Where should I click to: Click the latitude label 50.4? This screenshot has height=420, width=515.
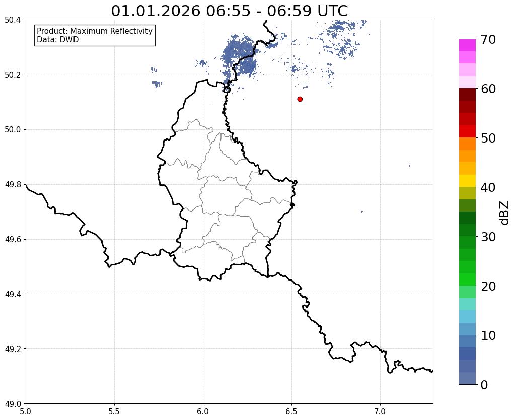coord(13,20)
